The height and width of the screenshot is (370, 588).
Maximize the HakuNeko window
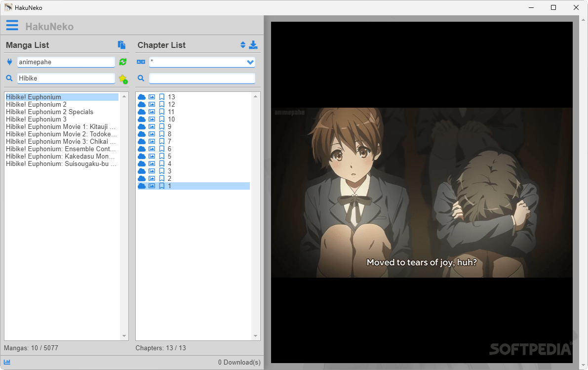(x=553, y=7)
